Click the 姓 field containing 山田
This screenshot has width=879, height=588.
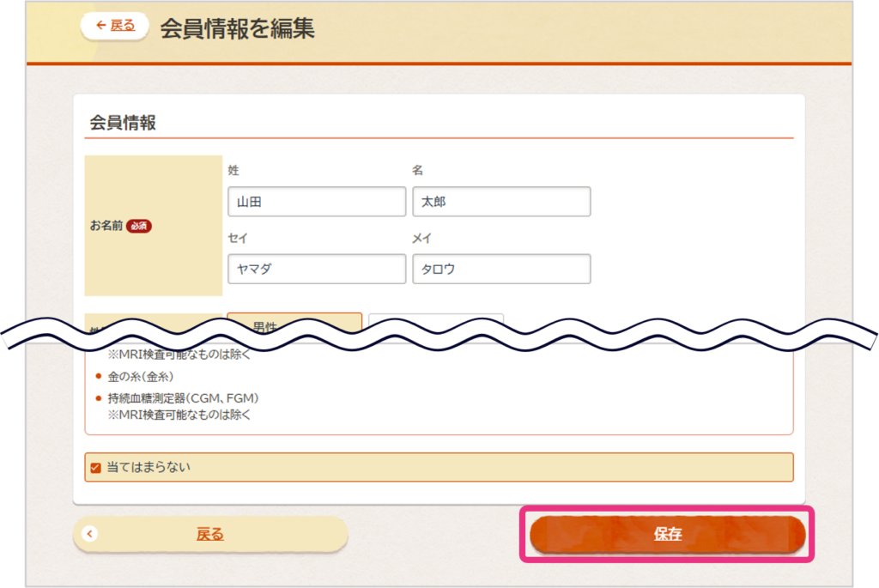317,202
